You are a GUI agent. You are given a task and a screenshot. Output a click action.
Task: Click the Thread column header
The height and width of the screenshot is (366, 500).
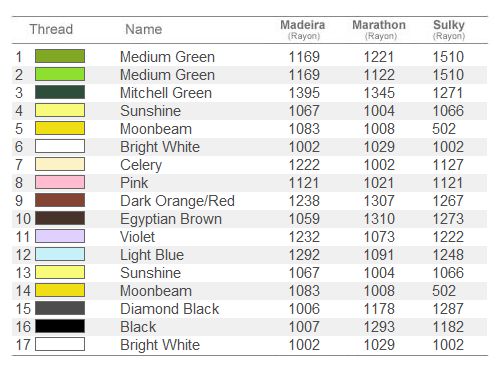51,29
